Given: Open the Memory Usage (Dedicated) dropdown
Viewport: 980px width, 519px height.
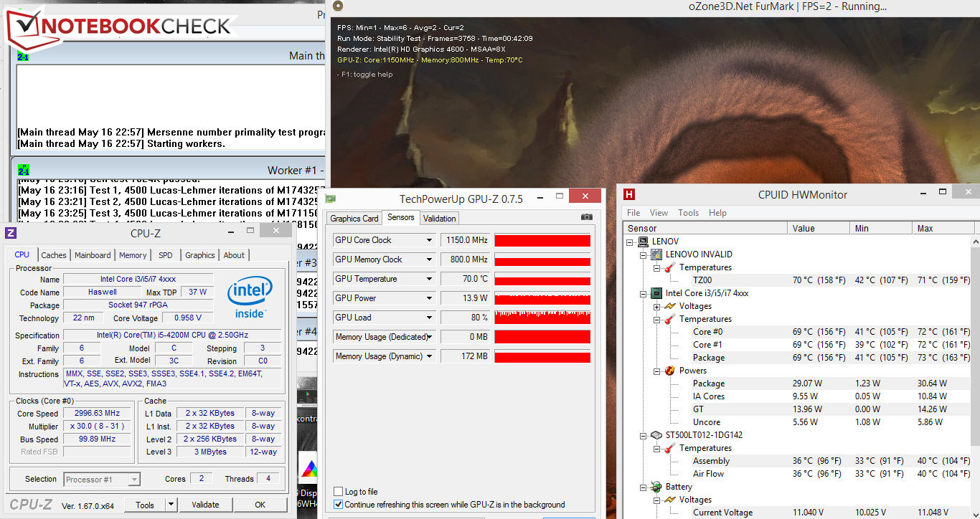Looking at the screenshot, I should 430,337.
